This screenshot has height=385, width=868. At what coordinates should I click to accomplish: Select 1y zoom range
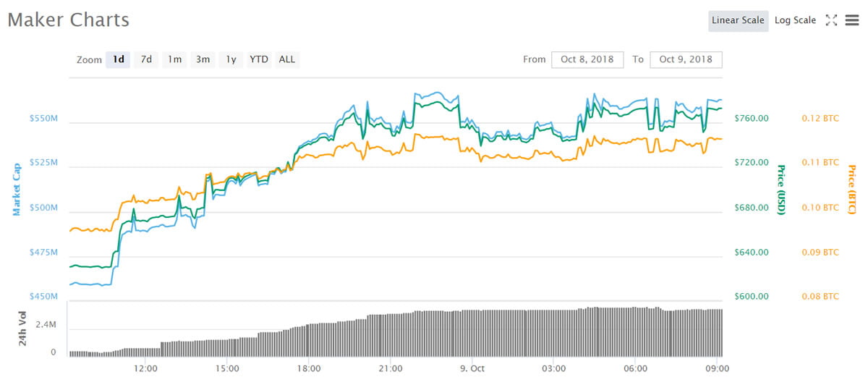point(231,59)
